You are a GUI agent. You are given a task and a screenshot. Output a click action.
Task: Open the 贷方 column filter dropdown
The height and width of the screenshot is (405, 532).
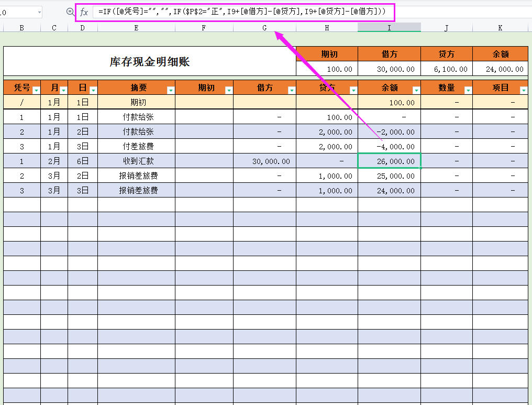pos(354,90)
